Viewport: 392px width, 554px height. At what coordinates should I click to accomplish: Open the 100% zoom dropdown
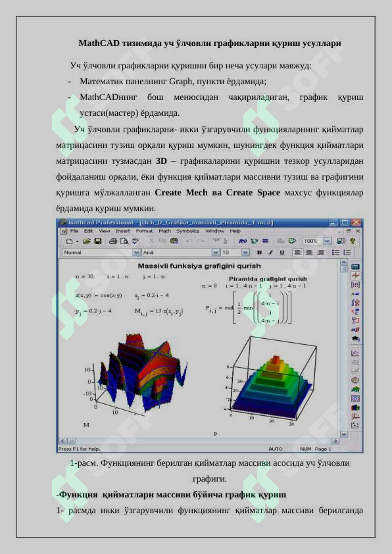[x=327, y=241]
